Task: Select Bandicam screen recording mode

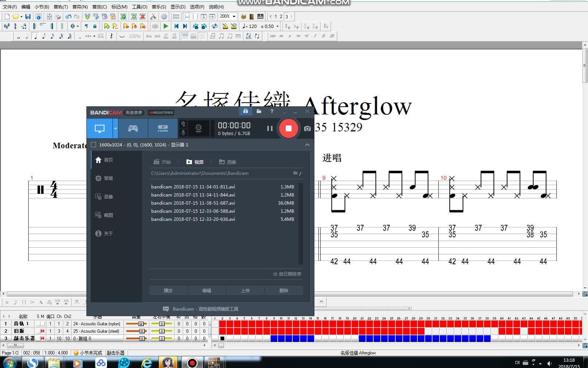Action: coord(100,128)
